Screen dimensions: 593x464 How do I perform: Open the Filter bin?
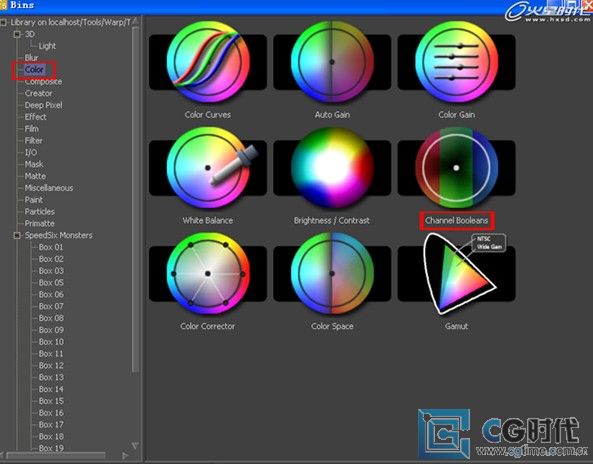point(33,140)
